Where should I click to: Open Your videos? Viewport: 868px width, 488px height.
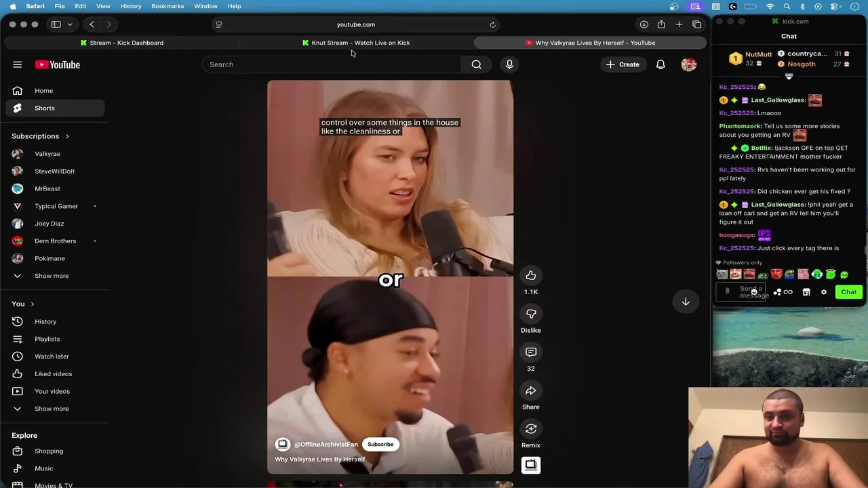coord(54,391)
